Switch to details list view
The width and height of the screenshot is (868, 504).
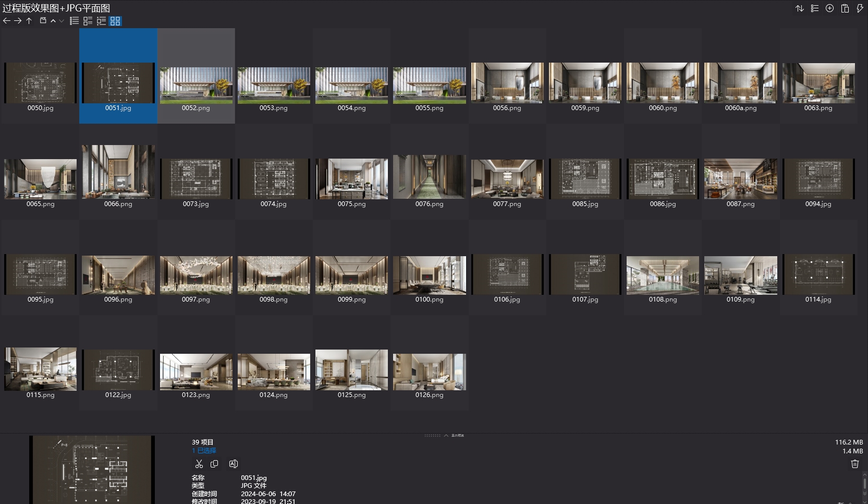pyautogui.click(x=88, y=21)
